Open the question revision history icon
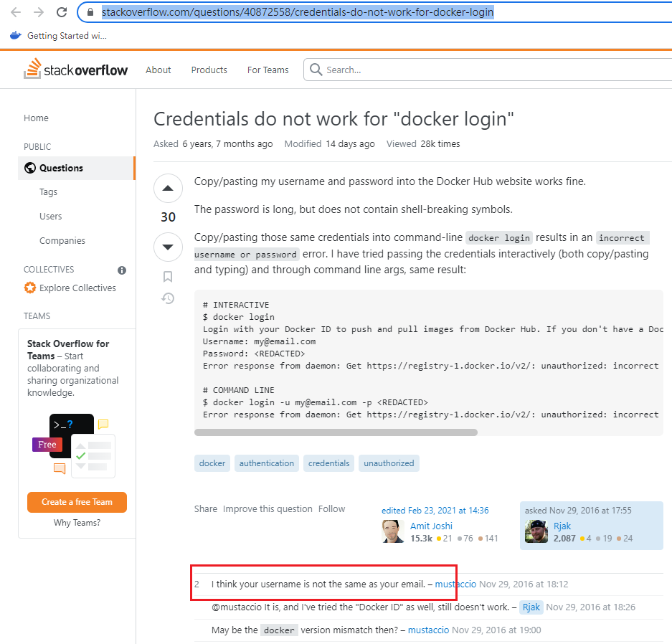The width and height of the screenshot is (672, 644). coord(167,298)
